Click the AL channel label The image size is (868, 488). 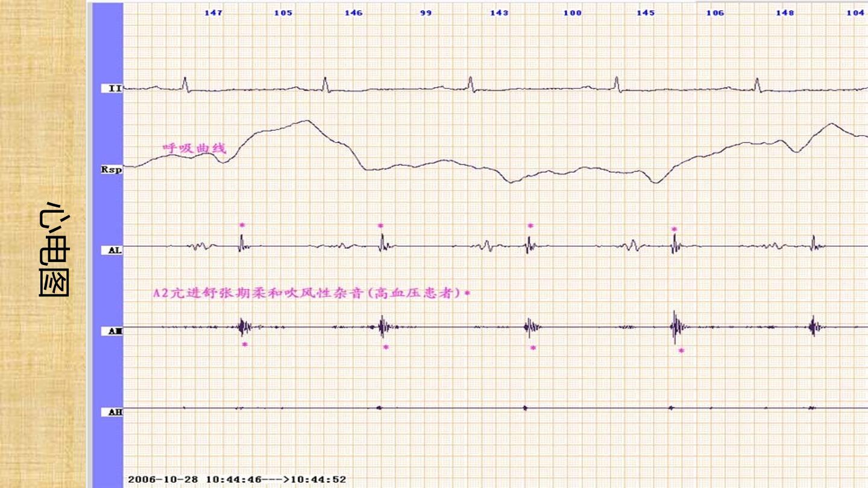point(112,250)
